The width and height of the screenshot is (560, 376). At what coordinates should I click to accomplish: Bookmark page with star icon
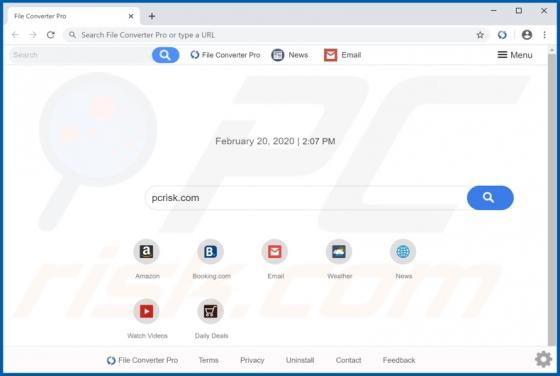coord(480,35)
